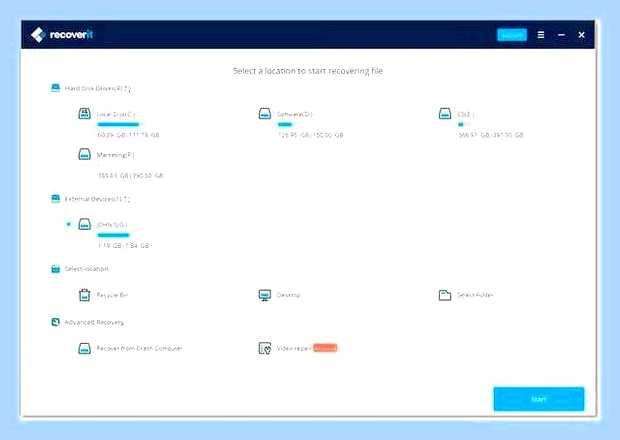Image resolution: width=620 pixels, height=440 pixels.
Task: Click the Local Disk (C:) label
Action: click(x=116, y=114)
